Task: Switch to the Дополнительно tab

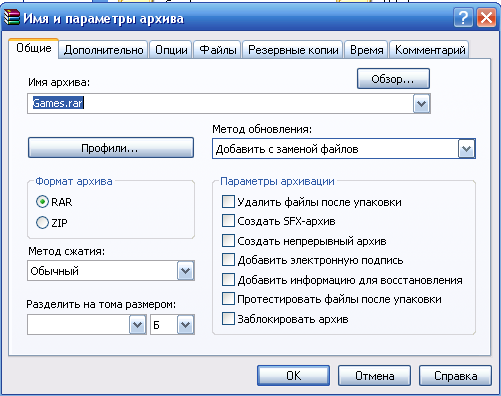Action: pyautogui.click(x=103, y=50)
